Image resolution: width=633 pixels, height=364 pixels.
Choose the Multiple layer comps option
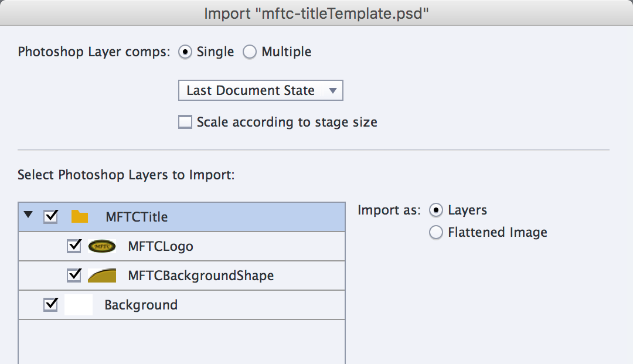click(250, 52)
